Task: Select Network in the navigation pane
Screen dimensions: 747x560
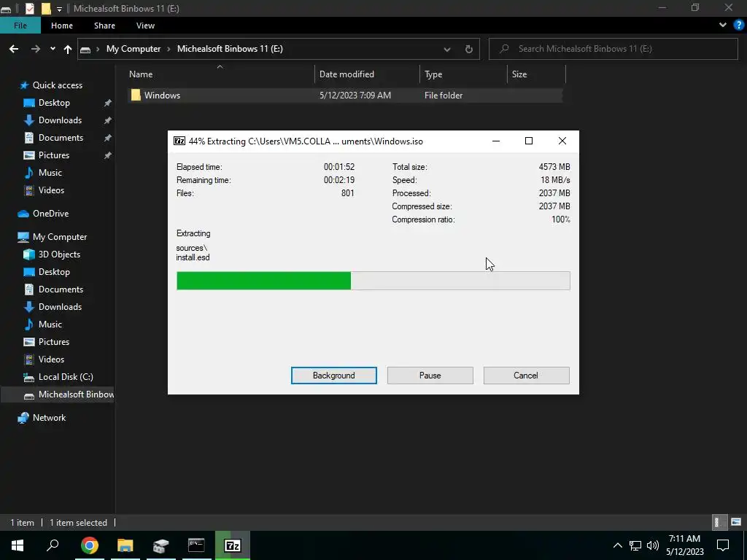Action: [49, 418]
